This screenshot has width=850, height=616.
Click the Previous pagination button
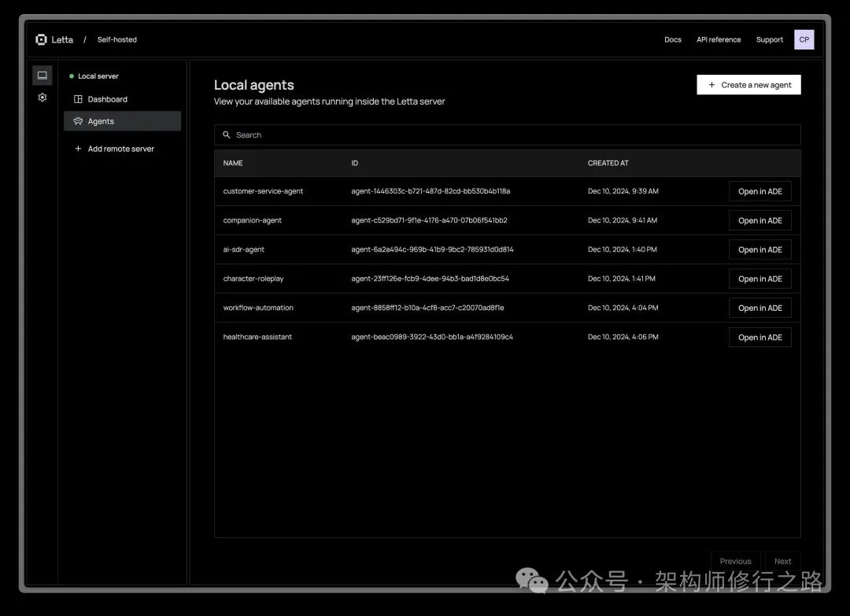tap(736, 561)
